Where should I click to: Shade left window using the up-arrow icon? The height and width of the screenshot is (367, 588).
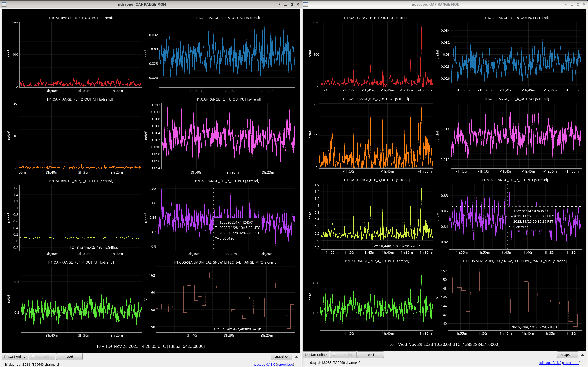(279, 4)
